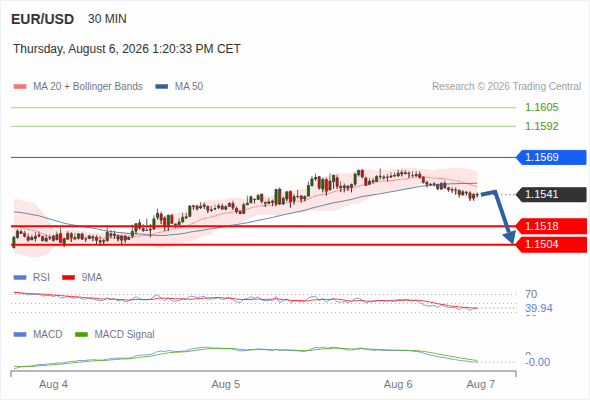
Task: Click the Aug 5 date axis label
Action: click(x=226, y=384)
